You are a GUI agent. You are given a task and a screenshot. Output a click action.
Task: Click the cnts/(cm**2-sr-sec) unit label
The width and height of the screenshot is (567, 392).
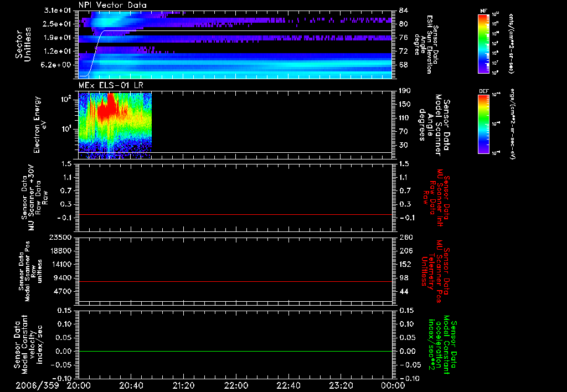click(511, 44)
